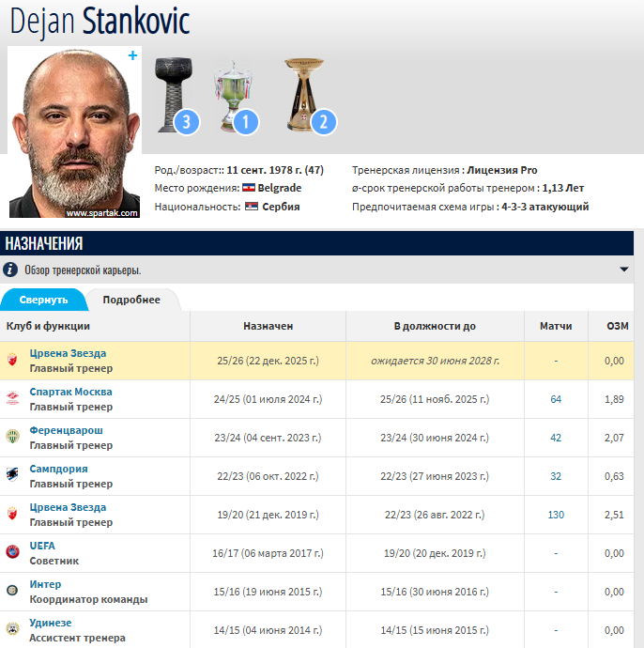This screenshot has height=648, width=644.
Task: Click the date 25/26 (22 дек. 2025 г.)
Action: pyautogui.click(x=268, y=361)
